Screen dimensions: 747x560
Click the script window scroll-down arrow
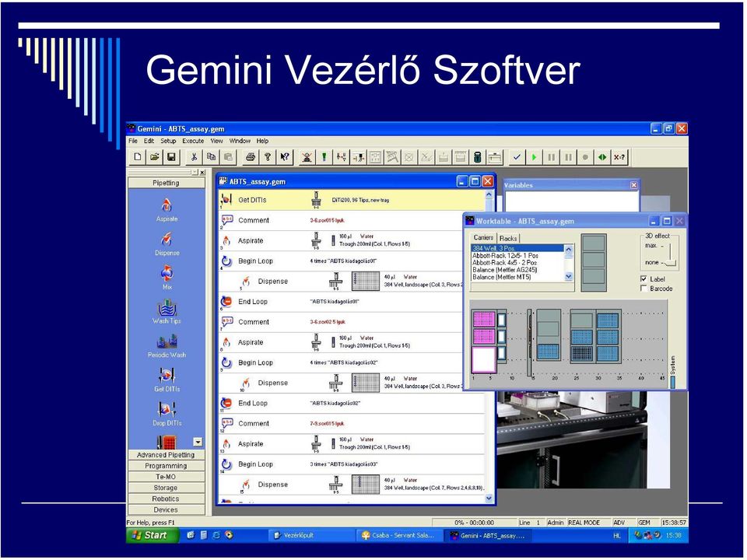point(489,498)
